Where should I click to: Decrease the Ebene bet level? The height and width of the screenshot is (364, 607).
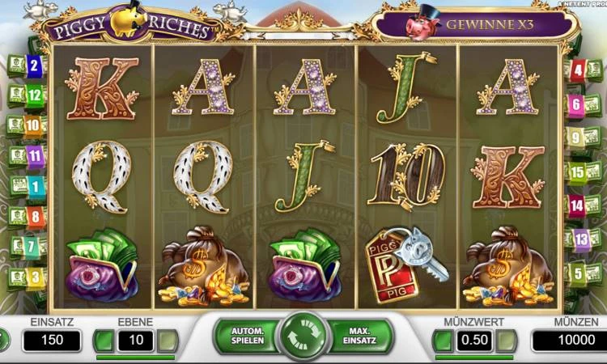(104, 341)
